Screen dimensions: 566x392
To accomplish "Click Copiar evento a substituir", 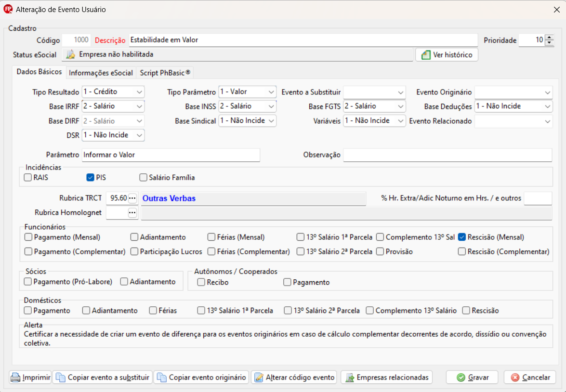I will 103,378.
